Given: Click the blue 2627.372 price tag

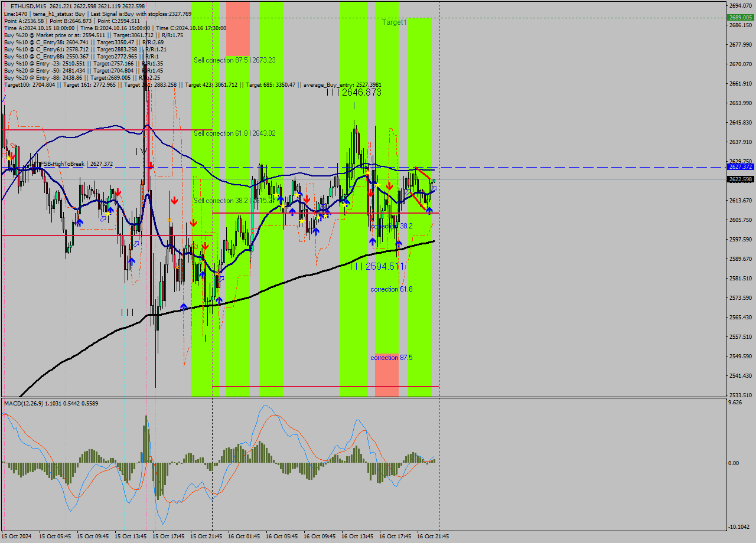Looking at the screenshot, I should (741, 167).
